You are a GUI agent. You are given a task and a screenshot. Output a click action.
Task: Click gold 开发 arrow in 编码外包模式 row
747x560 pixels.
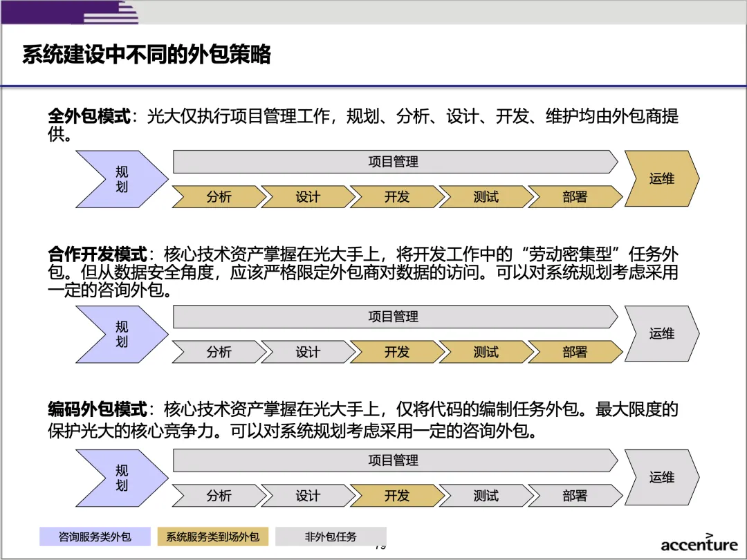pos(397,496)
